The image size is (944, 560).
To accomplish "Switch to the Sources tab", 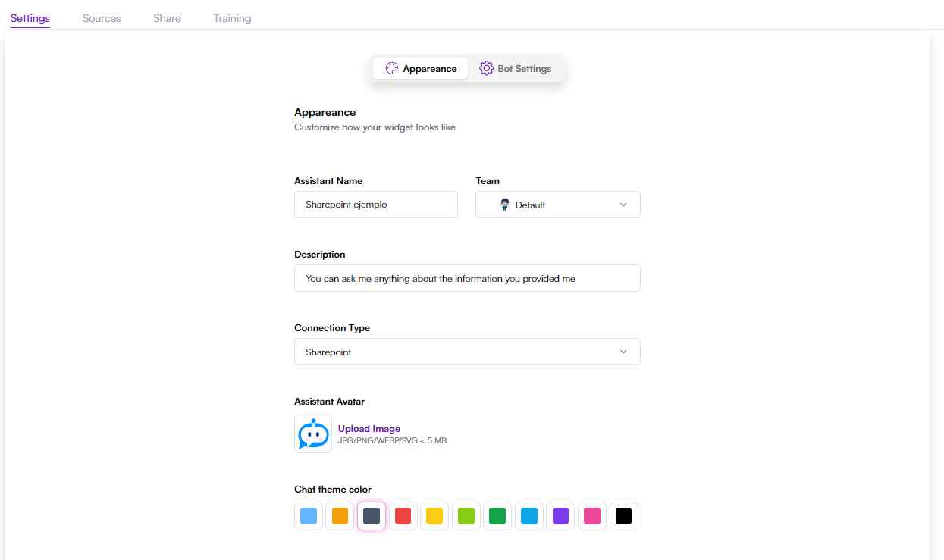I will tap(102, 18).
